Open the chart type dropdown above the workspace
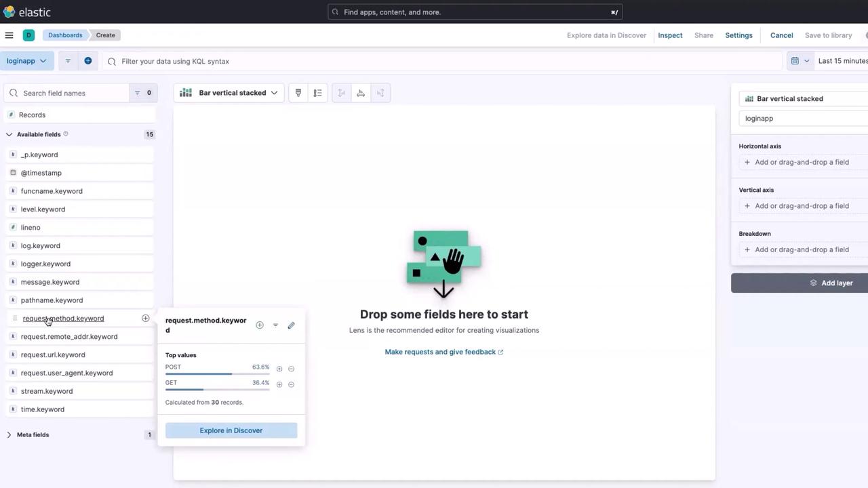Viewport: 868px width, 488px height. click(229, 93)
